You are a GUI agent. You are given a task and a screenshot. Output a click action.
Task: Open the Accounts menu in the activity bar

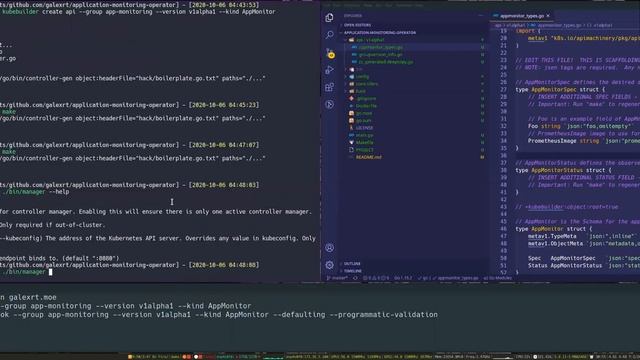point(329,248)
